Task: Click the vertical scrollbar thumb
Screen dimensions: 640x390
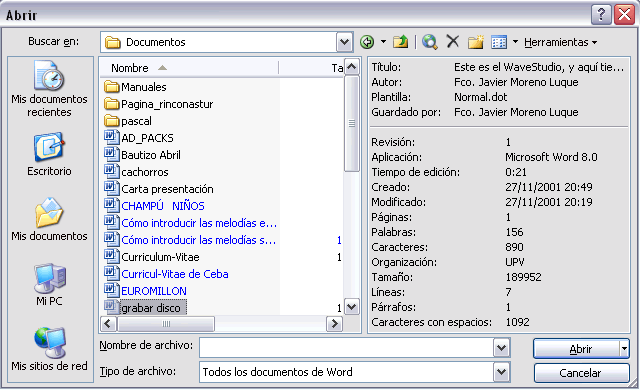Action: pos(352,124)
